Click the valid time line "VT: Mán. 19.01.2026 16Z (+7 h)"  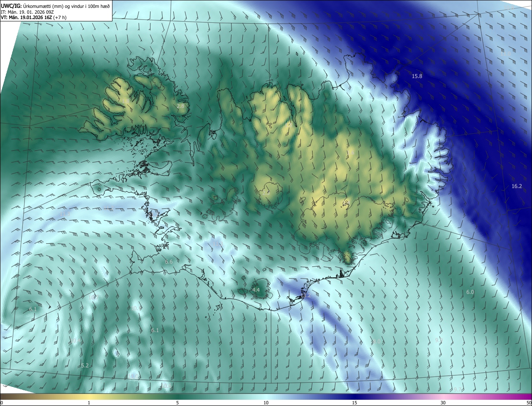coord(34,17)
